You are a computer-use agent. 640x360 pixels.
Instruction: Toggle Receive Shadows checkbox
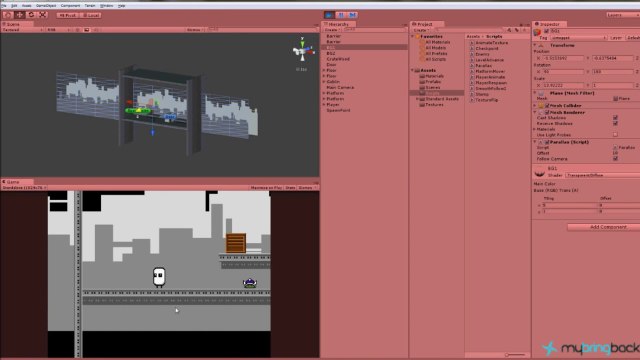(x=615, y=123)
